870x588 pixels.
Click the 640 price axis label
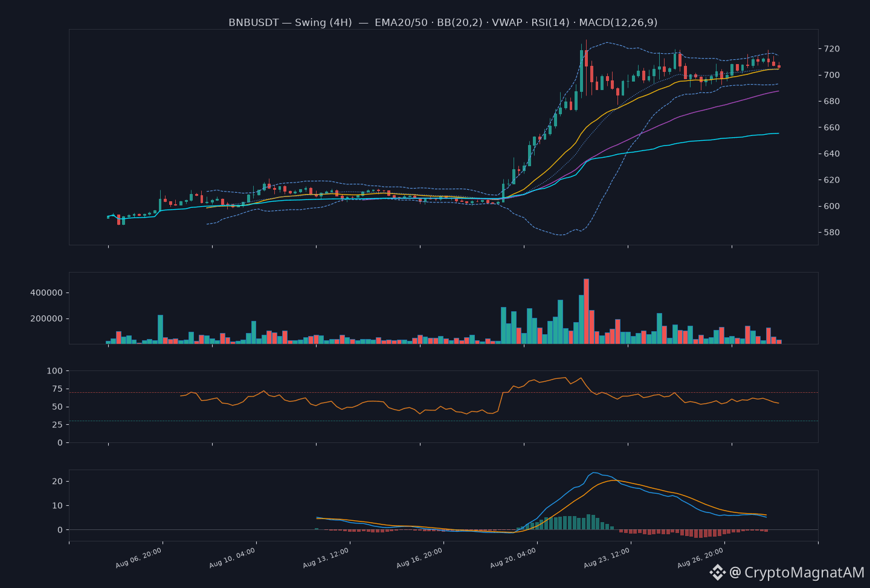point(831,153)
